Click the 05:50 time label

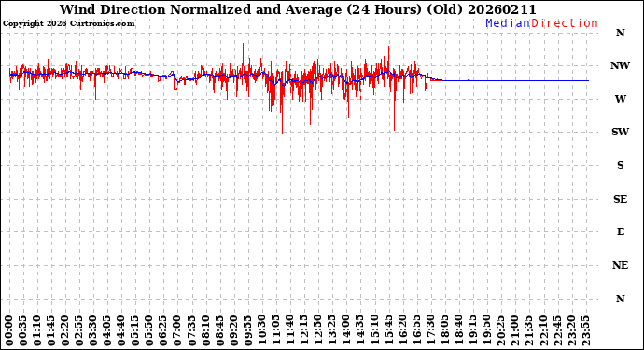tap(149, 331)
